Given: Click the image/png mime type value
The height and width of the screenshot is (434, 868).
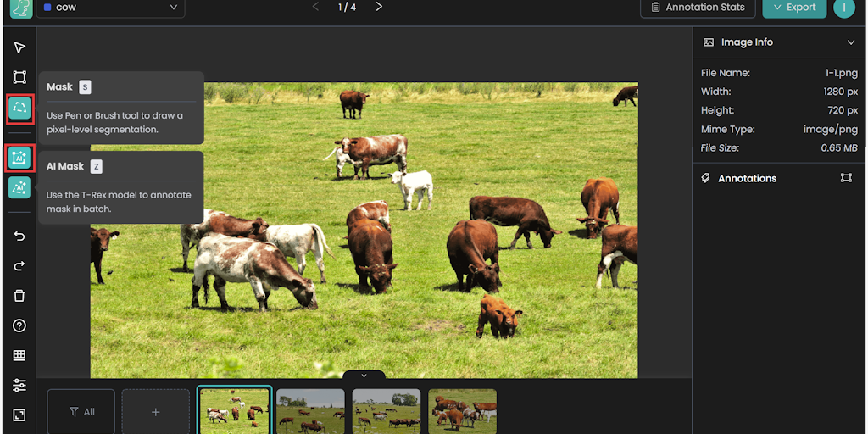Looking at the screenshot, I should [831, 130].
